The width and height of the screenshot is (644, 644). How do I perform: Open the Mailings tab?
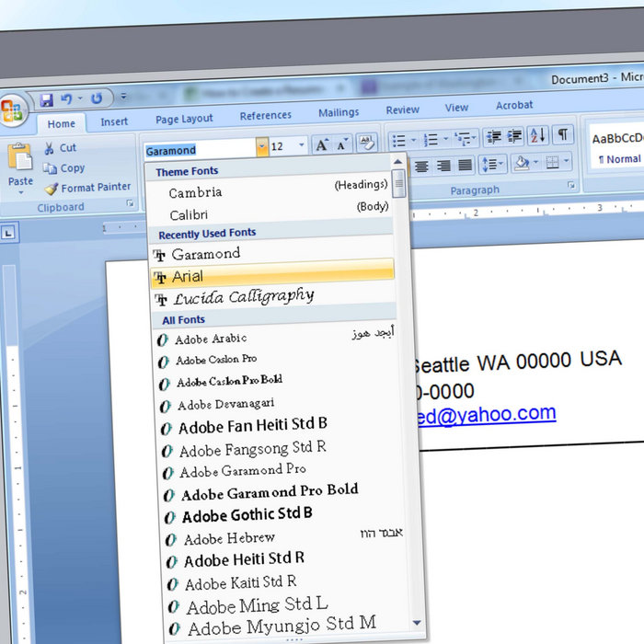[x=339, y=112]
